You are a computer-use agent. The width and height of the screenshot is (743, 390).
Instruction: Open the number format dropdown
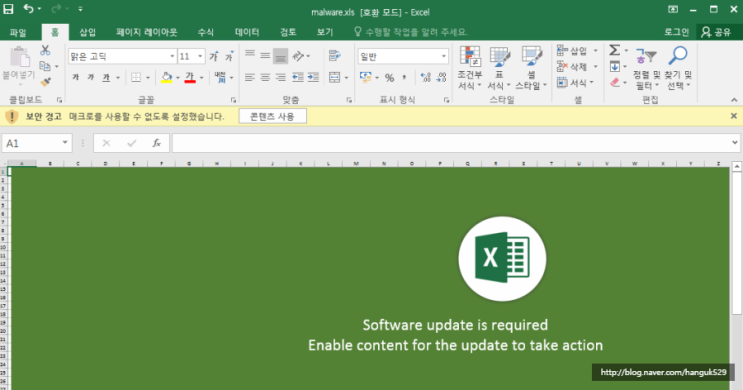tap(444, 56)
